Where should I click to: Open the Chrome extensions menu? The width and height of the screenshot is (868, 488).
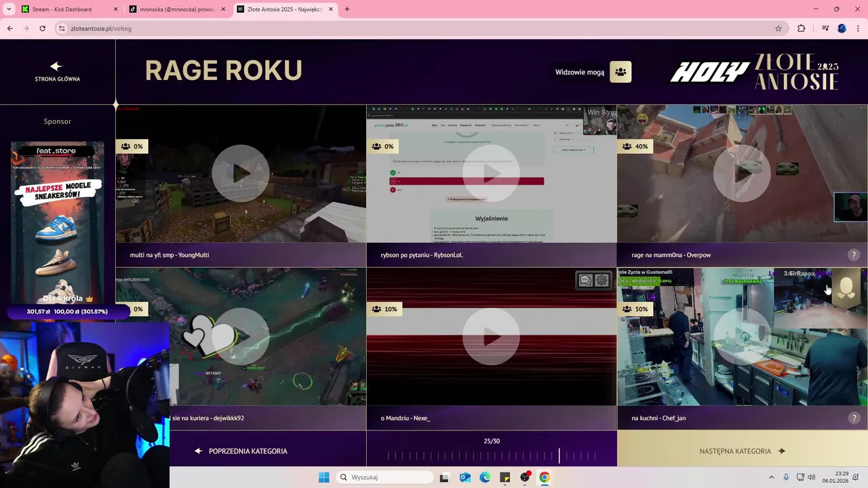pos(802,28)
